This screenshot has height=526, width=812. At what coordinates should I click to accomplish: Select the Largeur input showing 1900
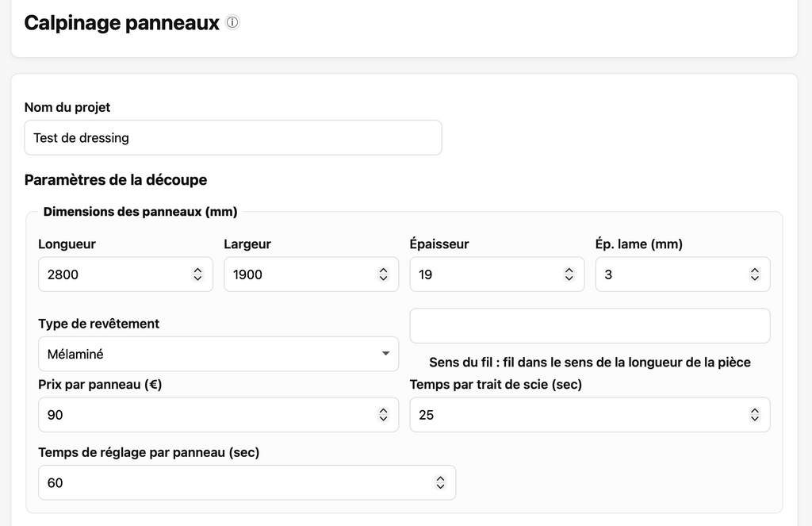tap(297, 275)
